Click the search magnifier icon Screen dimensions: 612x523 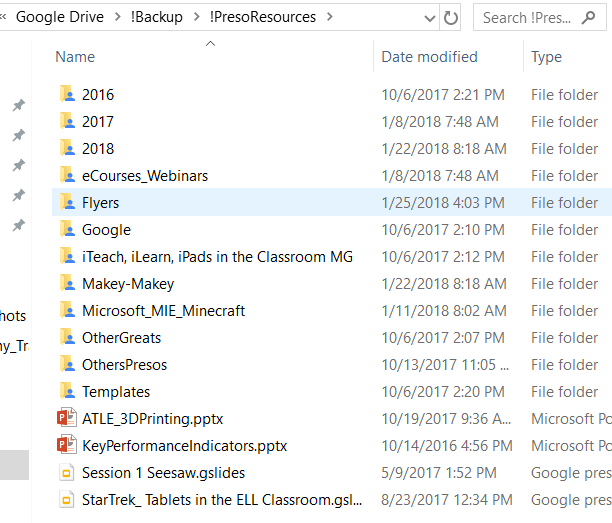(x=588, y=18)
